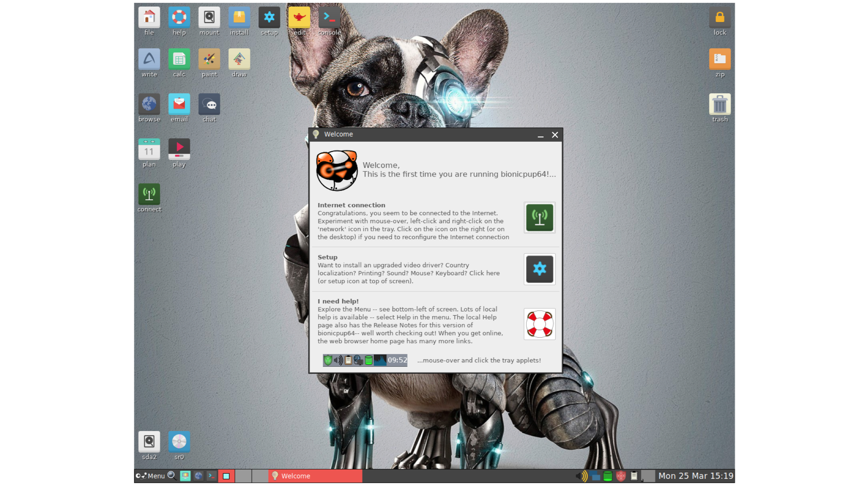The width and height of the screenshot is (868, 486).
Task: Launch the mount drive manager icon
Action: (209, 17)
